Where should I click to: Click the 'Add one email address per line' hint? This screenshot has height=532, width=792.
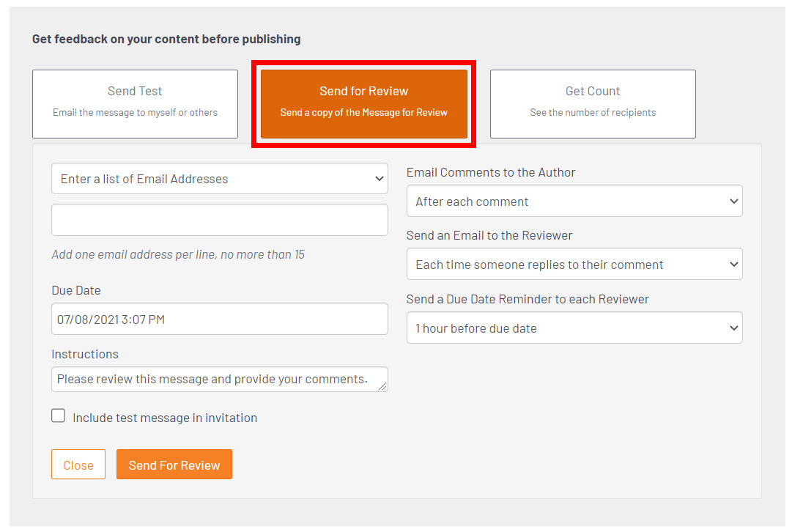[178, 255]
